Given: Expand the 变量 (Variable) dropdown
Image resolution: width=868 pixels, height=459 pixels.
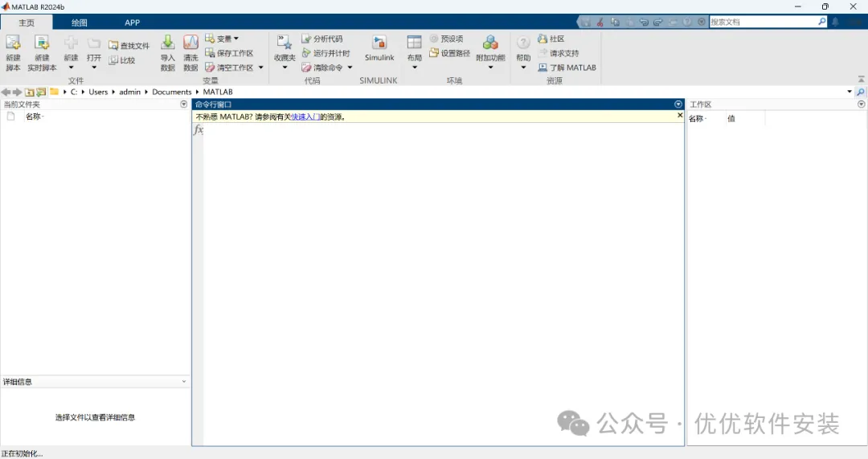Looking at the screenshot, I should [236, 39].
